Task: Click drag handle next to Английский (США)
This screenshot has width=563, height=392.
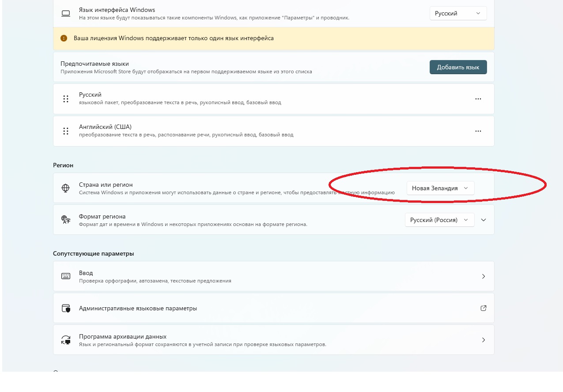Action: coord(66,131)
